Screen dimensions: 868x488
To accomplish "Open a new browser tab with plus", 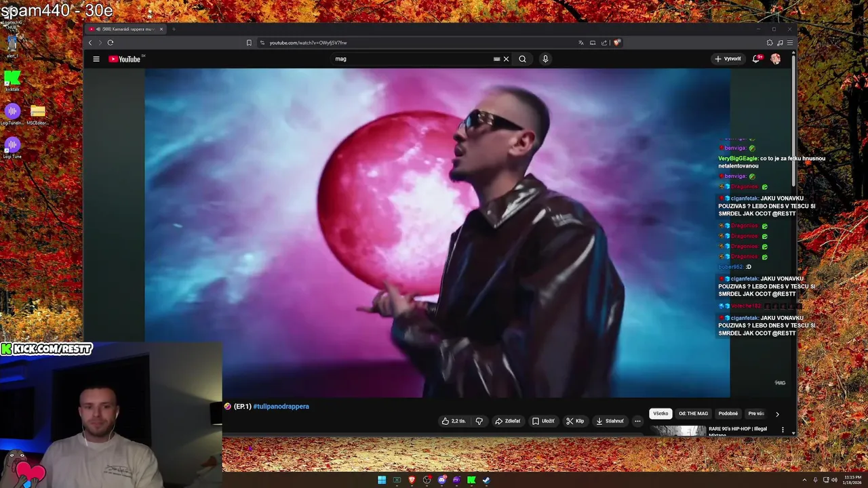I will 174,29.
